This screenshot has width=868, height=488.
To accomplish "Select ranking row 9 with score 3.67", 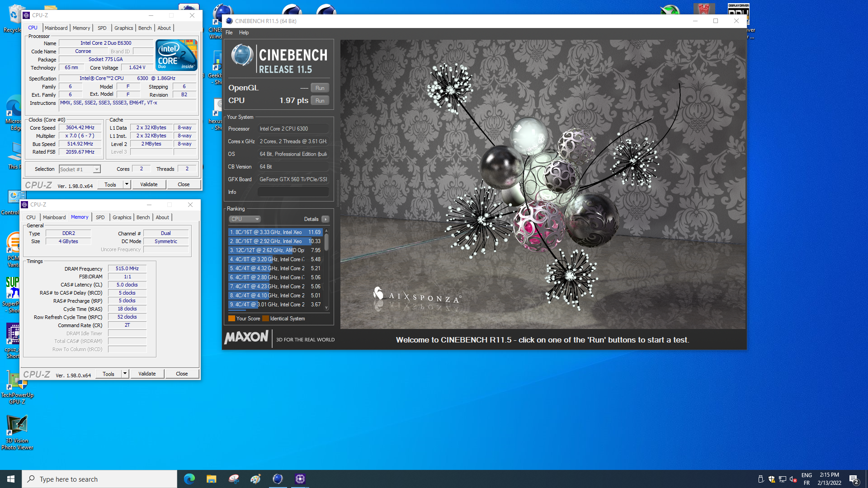I will click(275, 305).
